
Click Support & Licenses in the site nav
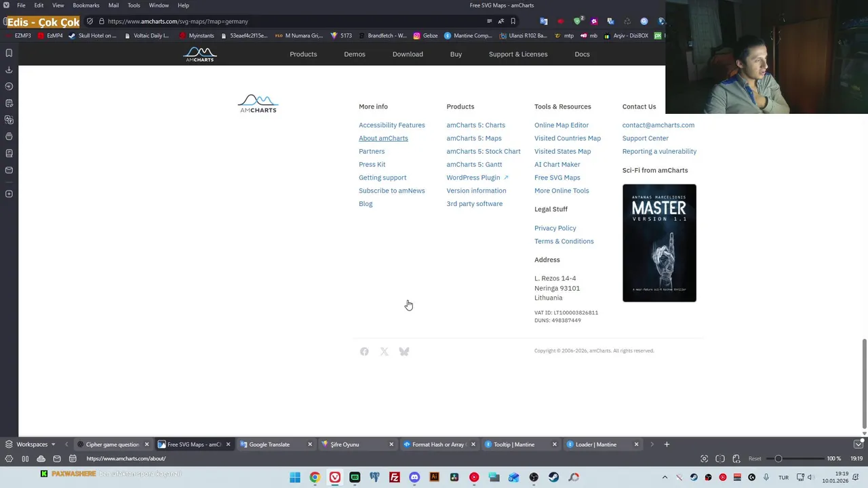click(518, 54)
